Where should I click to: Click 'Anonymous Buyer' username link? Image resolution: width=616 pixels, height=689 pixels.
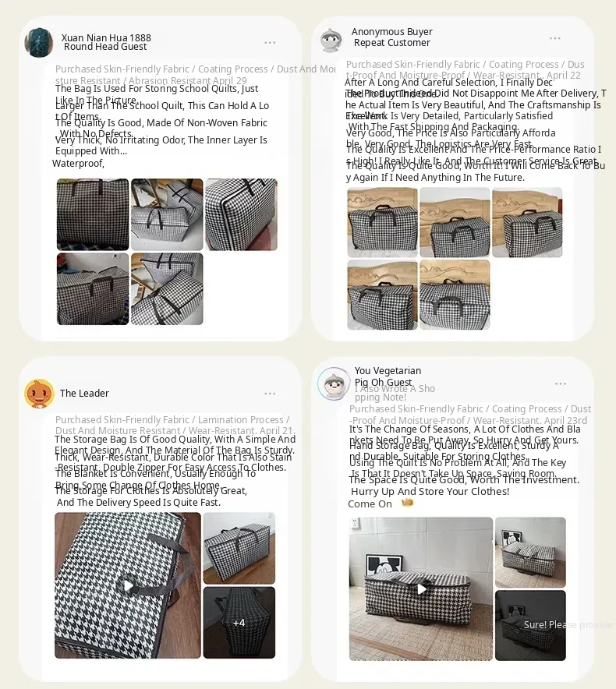[391, 32]
